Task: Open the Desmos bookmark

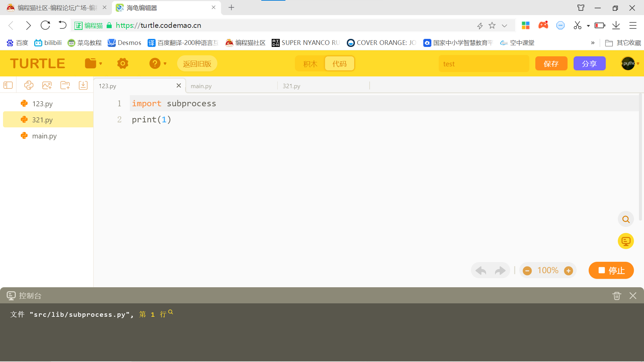Action: pyautogui.click(x=124, y=43)
